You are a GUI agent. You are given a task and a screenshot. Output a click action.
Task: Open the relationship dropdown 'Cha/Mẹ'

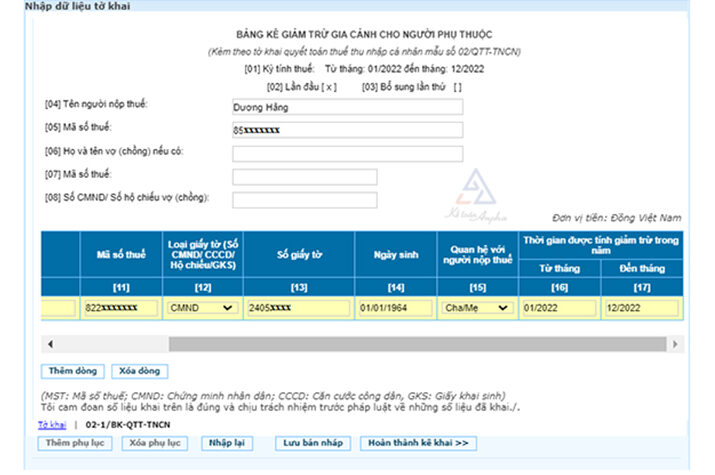(x=477, y=308)
